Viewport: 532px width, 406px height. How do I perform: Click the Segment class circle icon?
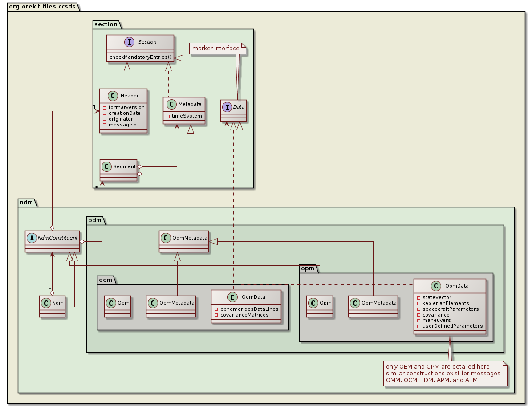(x=106, y=167)
